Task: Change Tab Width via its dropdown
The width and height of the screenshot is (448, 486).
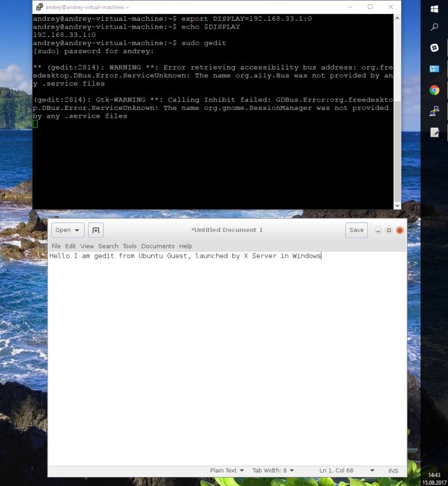Action: pyautogui.click(x=274, y=470)
